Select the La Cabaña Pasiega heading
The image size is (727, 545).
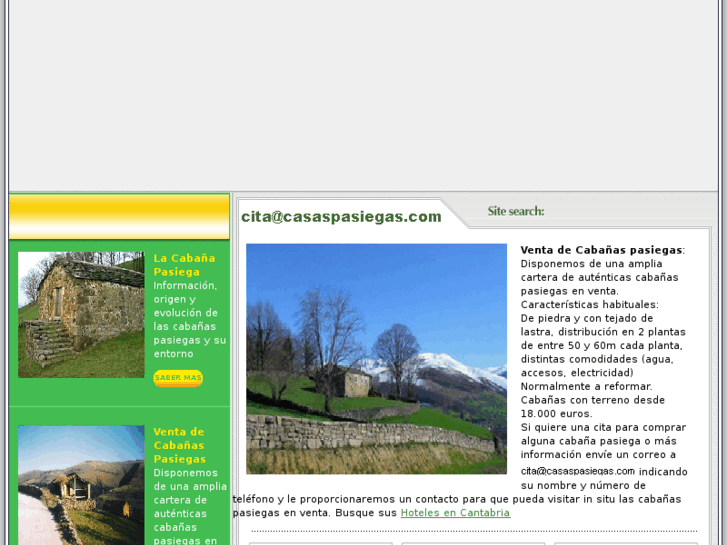184,265
